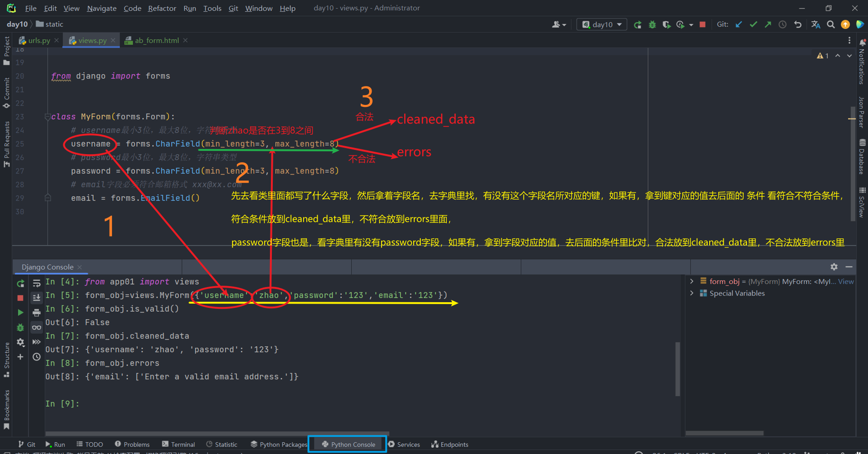Viewport: 868px width, 454px height.
Task: Jump to the next highlighted error
Action: tap(850, 56)
